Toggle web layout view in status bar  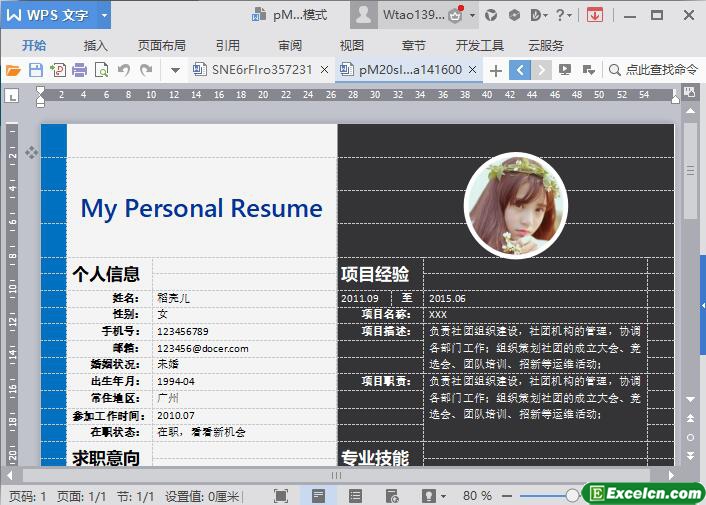coord(391,495)
